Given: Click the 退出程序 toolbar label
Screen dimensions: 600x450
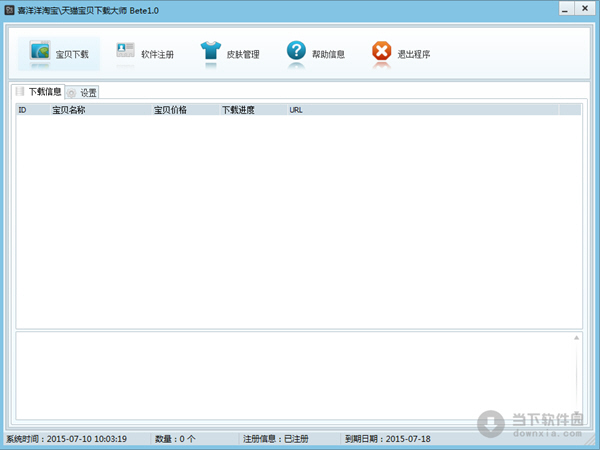Looking at the screenshot, I should [x=414, y=54].
